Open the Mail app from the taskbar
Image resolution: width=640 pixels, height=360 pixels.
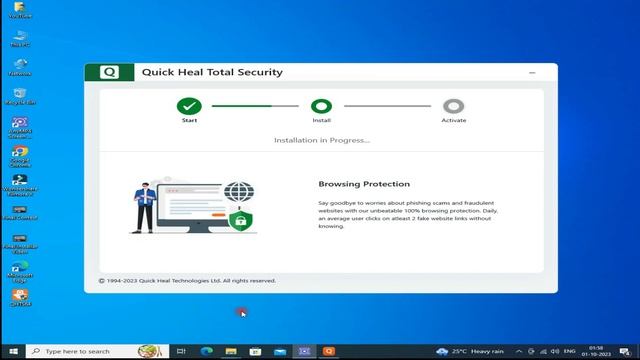(280, 351)
